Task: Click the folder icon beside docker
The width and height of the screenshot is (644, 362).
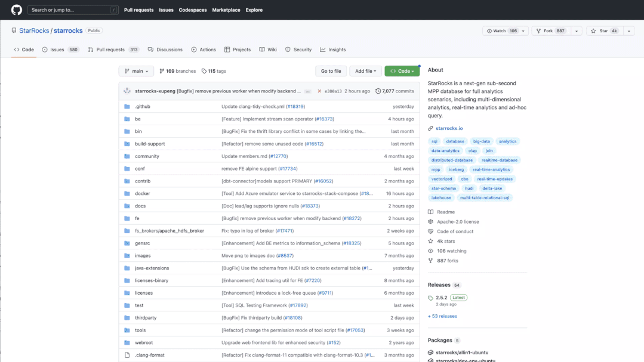Action: click(x=127, y=193)
